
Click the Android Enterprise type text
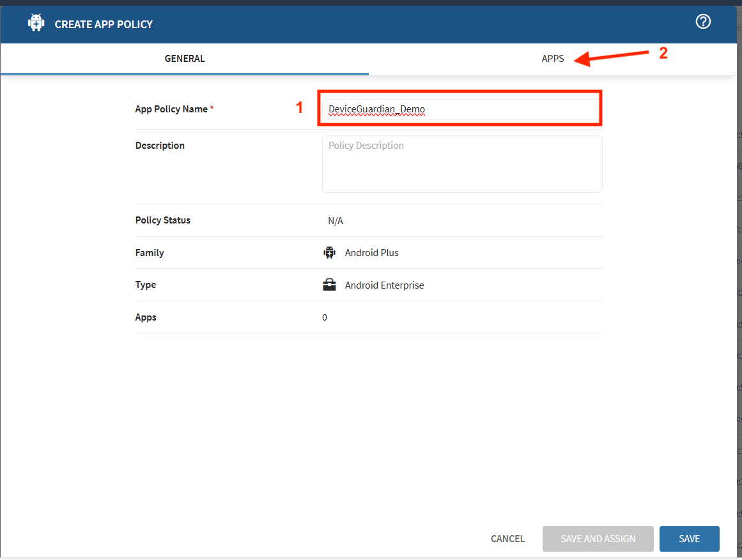pyautogui.click(x=384, y=285)
